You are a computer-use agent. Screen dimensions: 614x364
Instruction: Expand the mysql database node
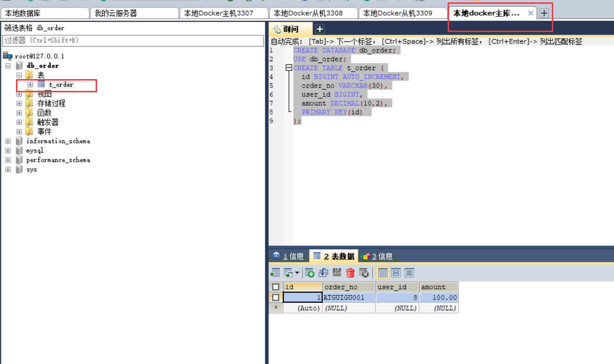pyautogui.click(x=8, y=151)
